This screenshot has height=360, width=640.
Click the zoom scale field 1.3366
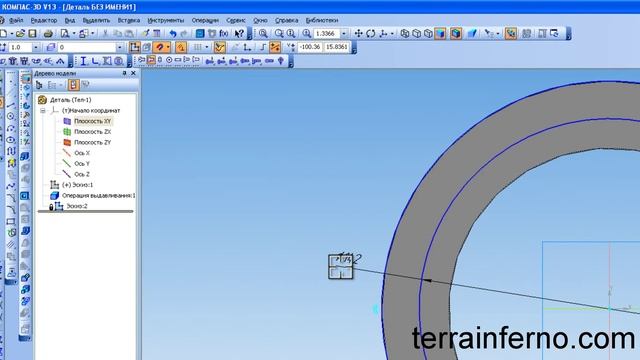(326, 33)
